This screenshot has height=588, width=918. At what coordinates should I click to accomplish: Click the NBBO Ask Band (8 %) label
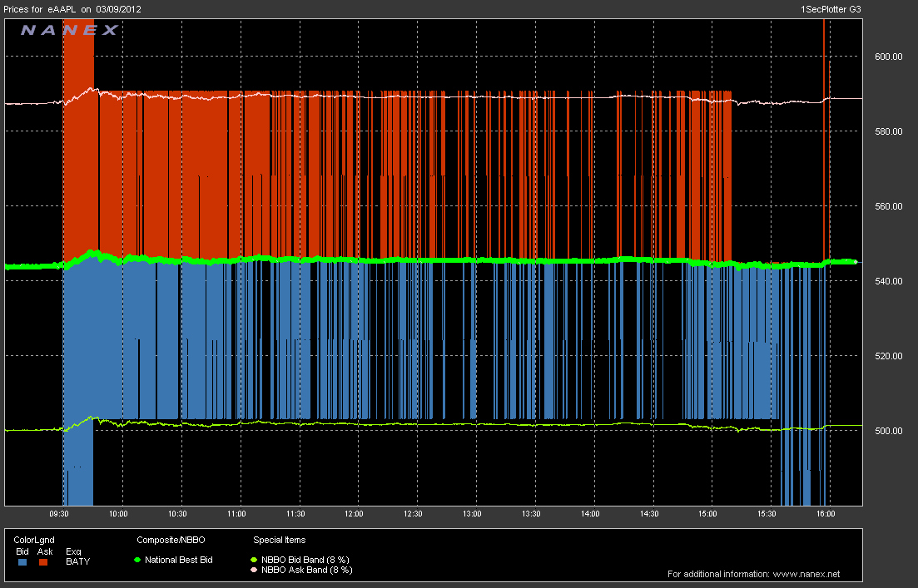[307, 570]
